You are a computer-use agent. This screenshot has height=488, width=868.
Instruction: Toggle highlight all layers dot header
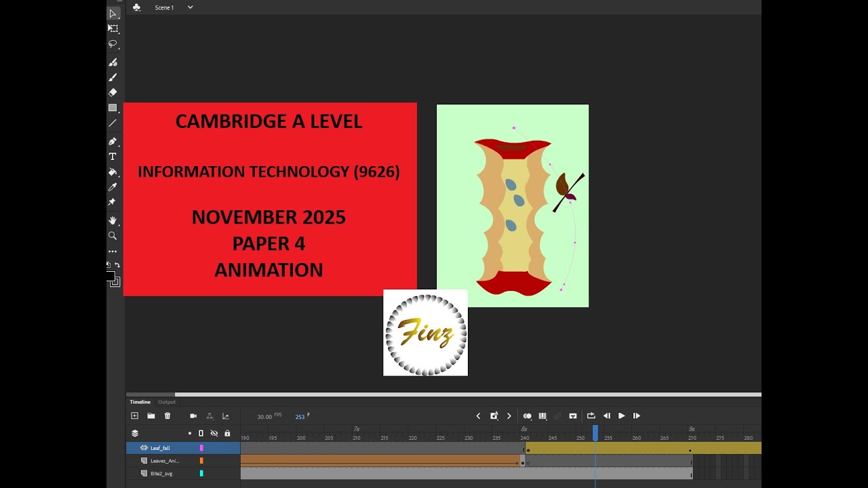pyautogui.click(x=190, y=433)
